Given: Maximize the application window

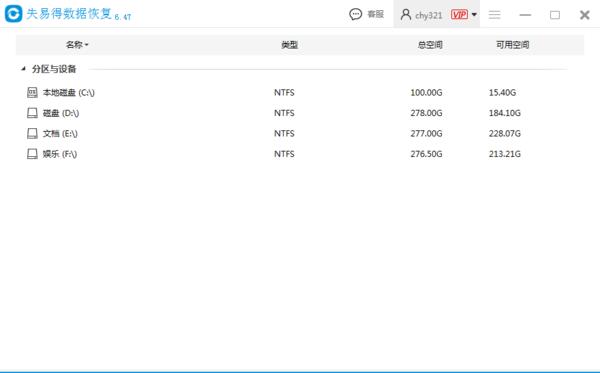Looking at the screenshot, I should 555,15.
